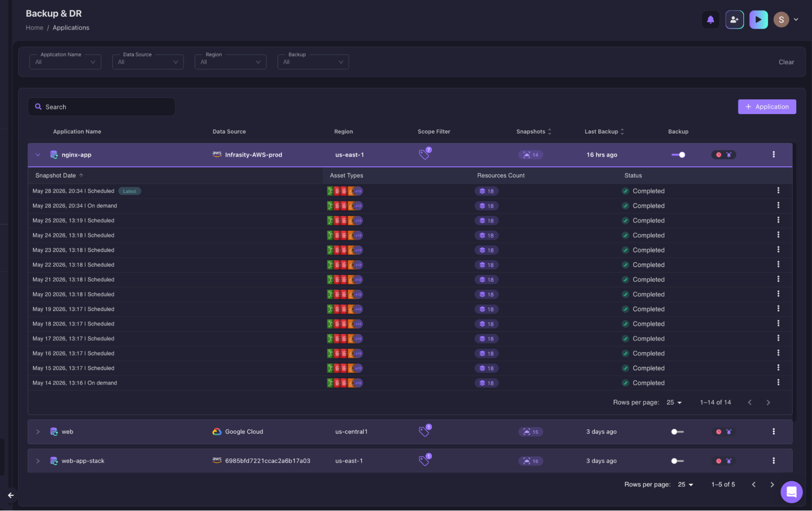Click snapshots badge 16 for web-app-stack
This screenshot has height=511, width=812.
(x=531, y=461)
